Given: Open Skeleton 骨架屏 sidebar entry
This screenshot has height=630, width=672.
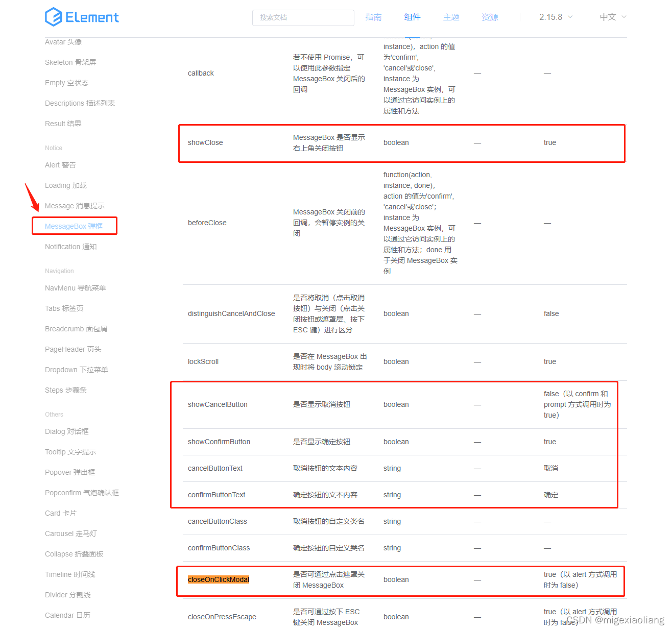Looking at the screenshot, I should 70,62.
